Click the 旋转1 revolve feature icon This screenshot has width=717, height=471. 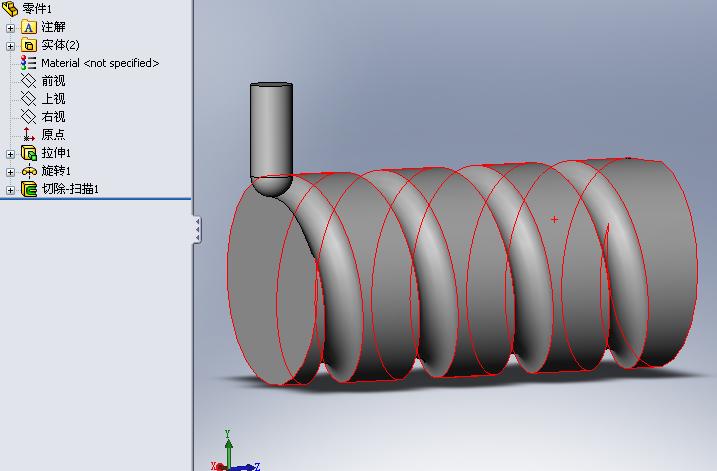28,171
